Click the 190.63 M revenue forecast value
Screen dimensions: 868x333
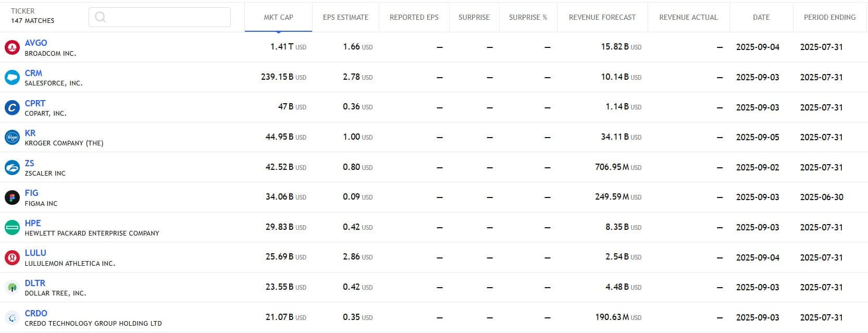618,317
